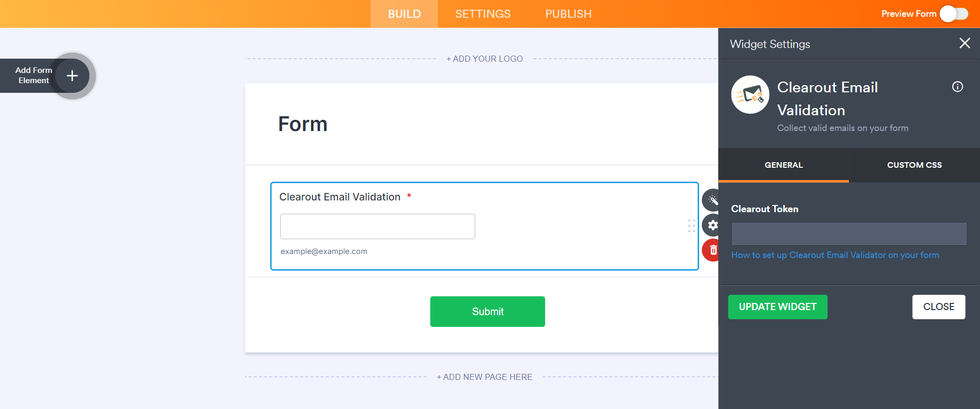Click the Preview Form label

909,14
